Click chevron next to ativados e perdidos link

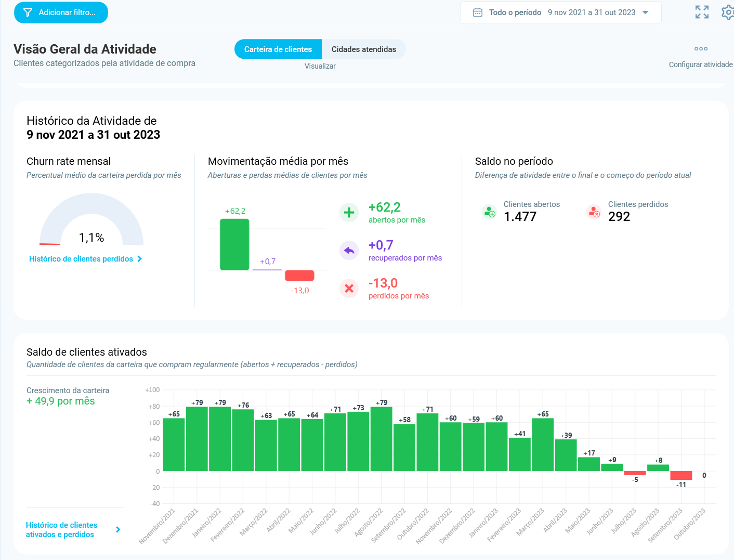(x=118, y=530)
